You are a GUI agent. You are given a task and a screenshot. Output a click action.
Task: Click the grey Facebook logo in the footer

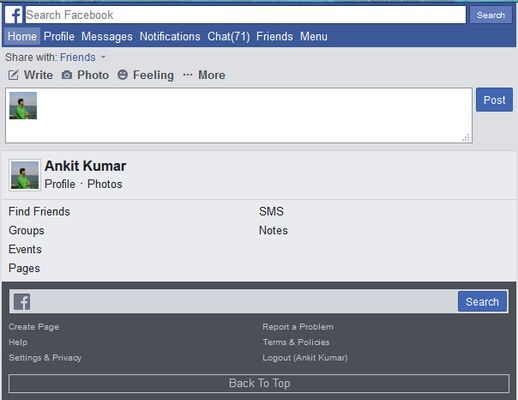point(22,302)
